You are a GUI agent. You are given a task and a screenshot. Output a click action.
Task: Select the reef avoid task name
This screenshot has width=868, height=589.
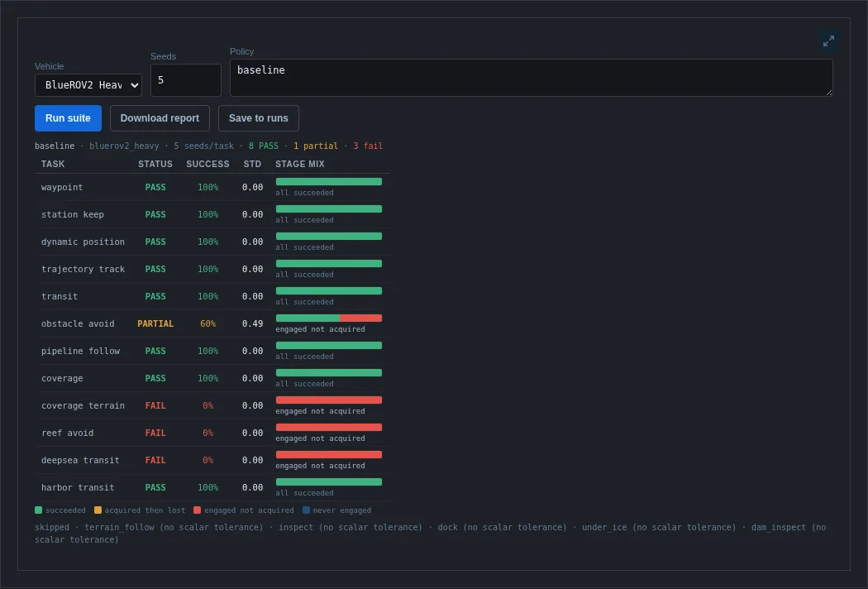[68, 433]
